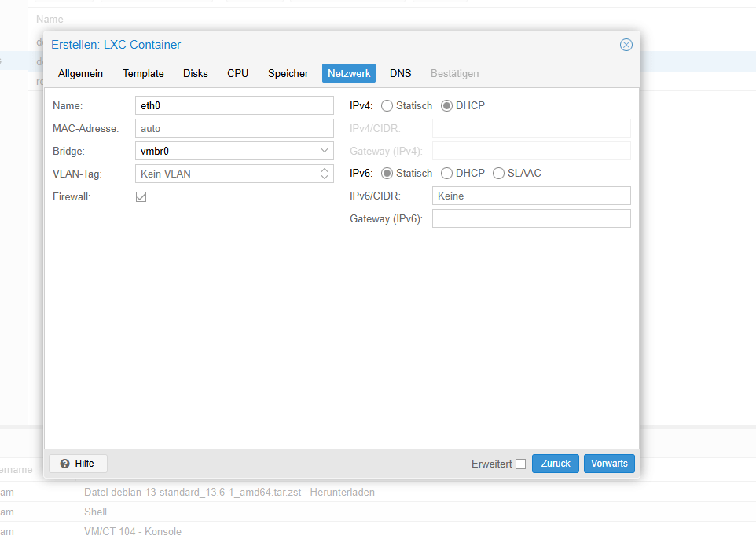Image resolution: width=756 pixels, height=539 pixels.
Task: Close the LXC Container dialog via X icon
Action: point(626,45)
